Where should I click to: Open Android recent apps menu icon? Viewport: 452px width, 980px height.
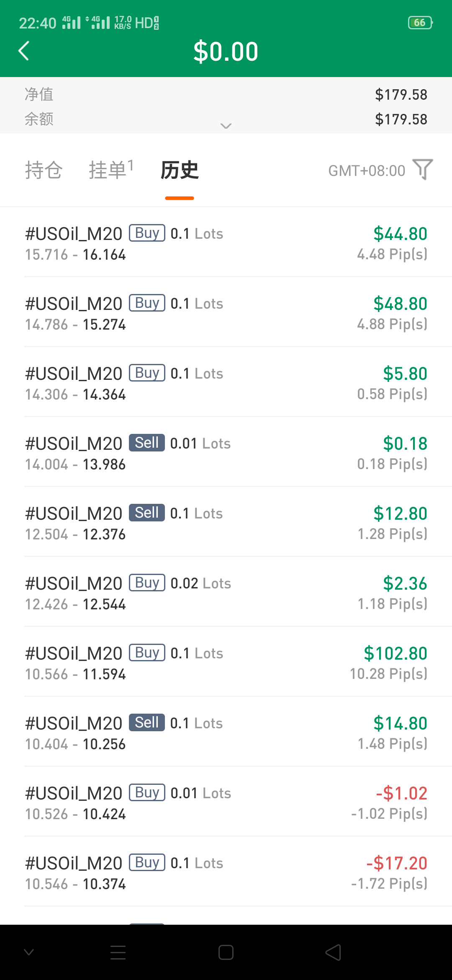[x=118, y=952]
